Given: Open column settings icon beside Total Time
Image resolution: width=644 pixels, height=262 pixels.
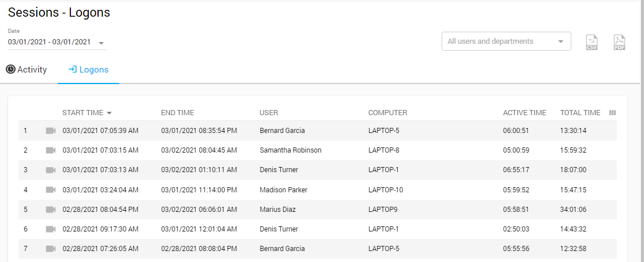Looking at the screenshot, I should (x=612, y=113).
